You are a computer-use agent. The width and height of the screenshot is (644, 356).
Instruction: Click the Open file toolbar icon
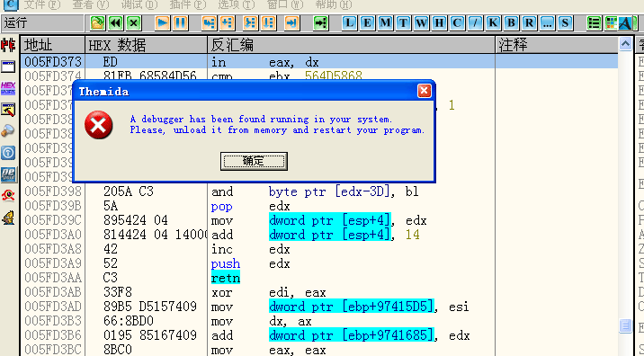pos(97,22)
